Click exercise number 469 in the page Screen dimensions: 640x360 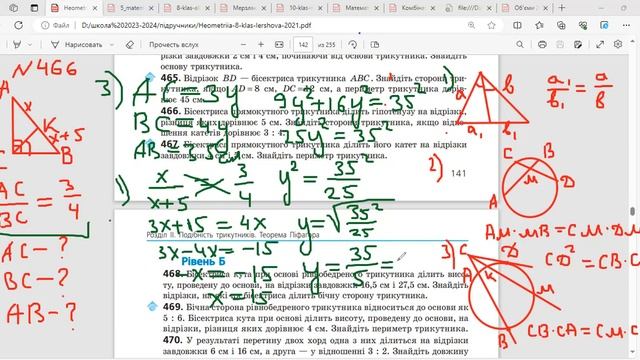172,307
